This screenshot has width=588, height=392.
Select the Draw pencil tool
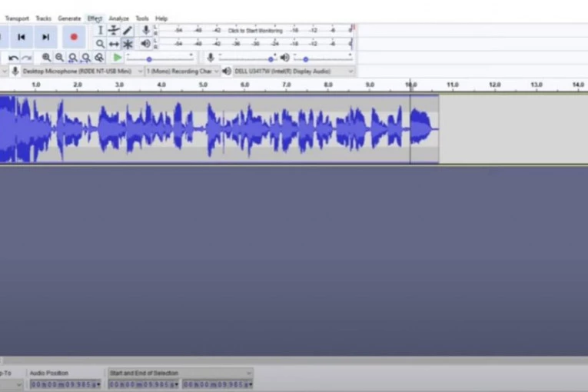click(128, 31)
